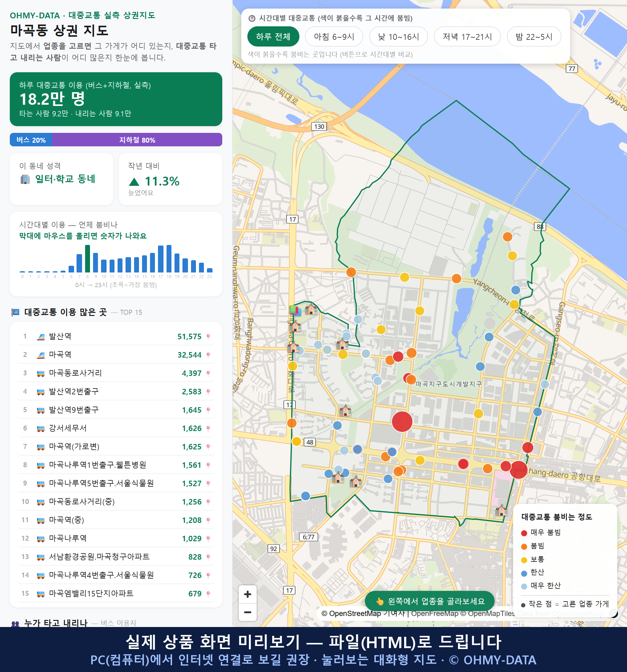Click the 매우 한산 light-blue legend swatch
The image size is (627, 672).
click(x=524, y=587)
